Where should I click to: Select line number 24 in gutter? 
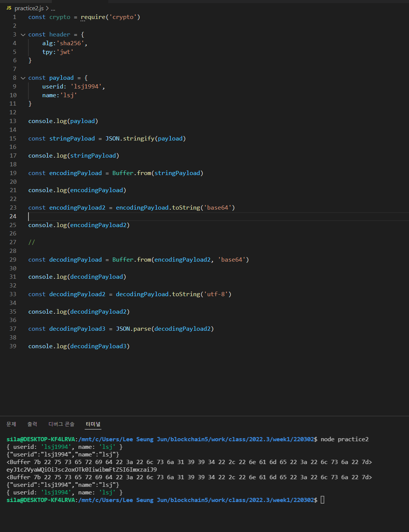pos(13,216)
